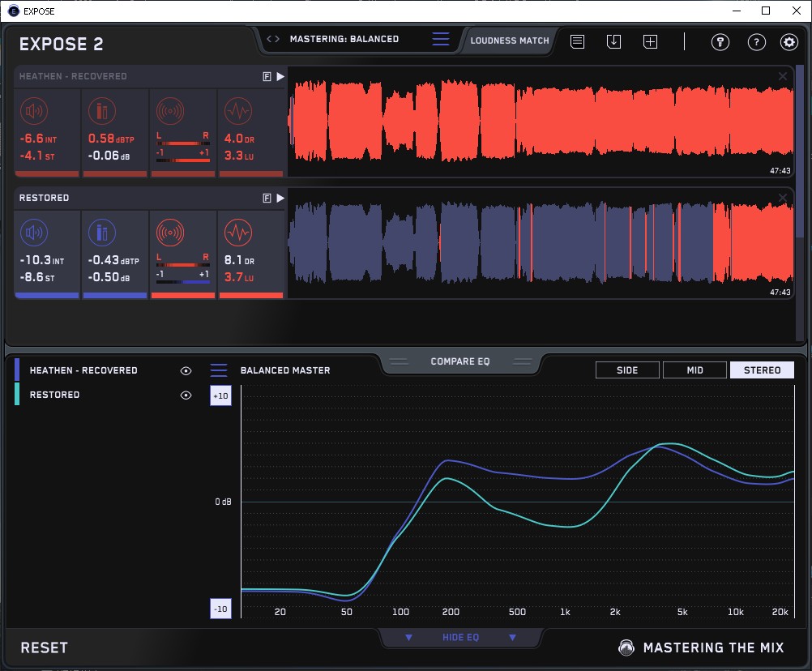This screenshot has height=671, width=812.
Task: Cycle presets with the arrows beside Mastering: Balanced
Action: [x=273, y=39]
